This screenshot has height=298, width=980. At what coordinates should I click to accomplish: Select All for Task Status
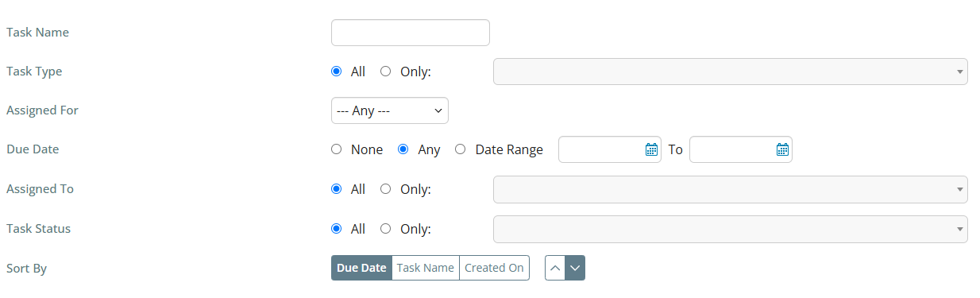pos(336,229)
